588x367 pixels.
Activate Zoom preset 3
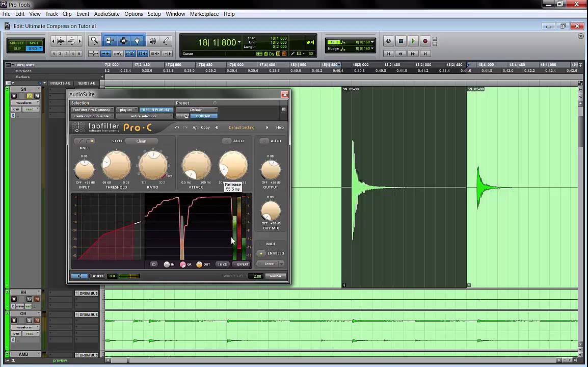[x=66, y=54]
